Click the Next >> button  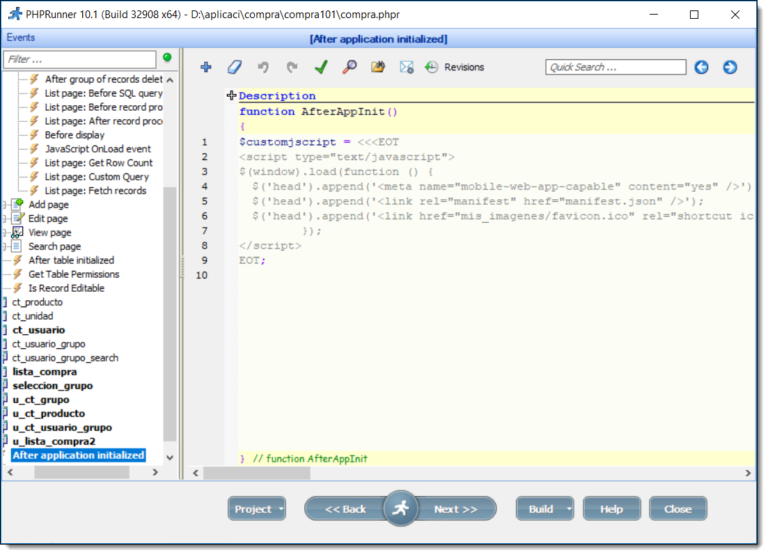point(456,509)
